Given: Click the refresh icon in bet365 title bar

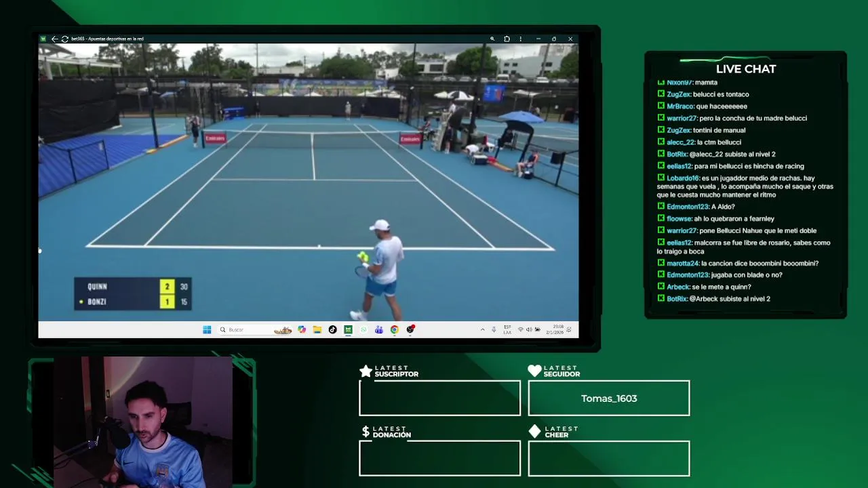Looking at the screenshot, I should 65,39.
